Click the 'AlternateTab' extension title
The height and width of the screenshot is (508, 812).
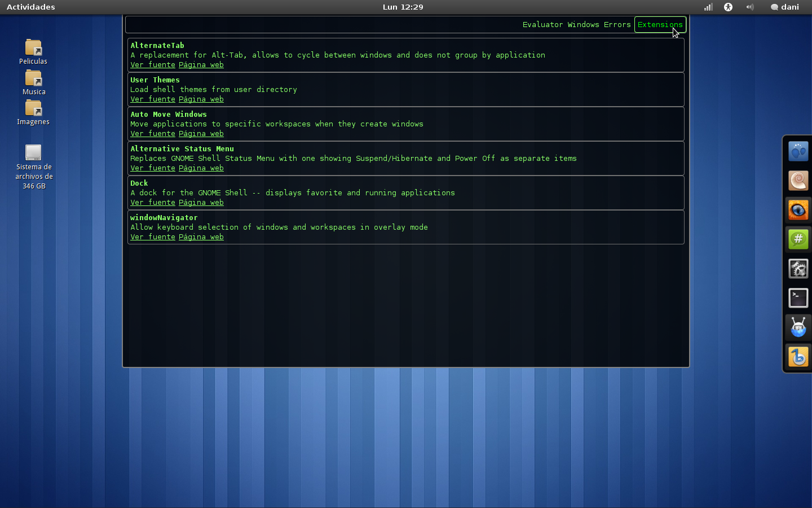[x=157, y=46]
